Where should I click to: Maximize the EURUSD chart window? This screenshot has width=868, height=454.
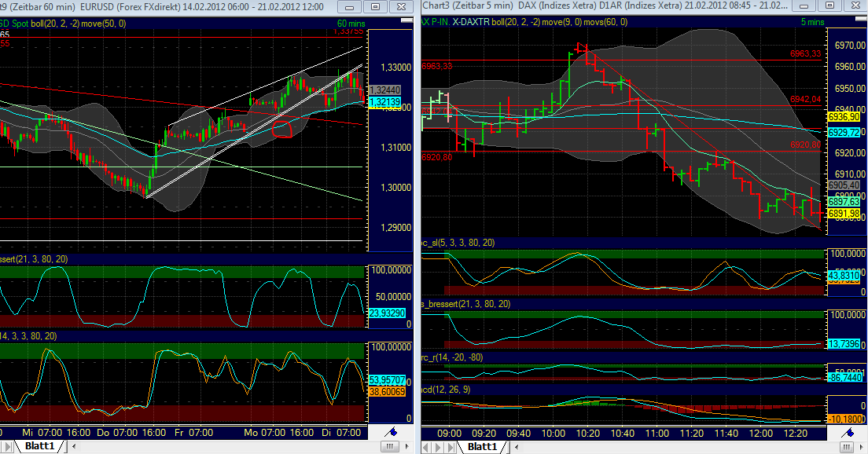click(x=375, y=7)
